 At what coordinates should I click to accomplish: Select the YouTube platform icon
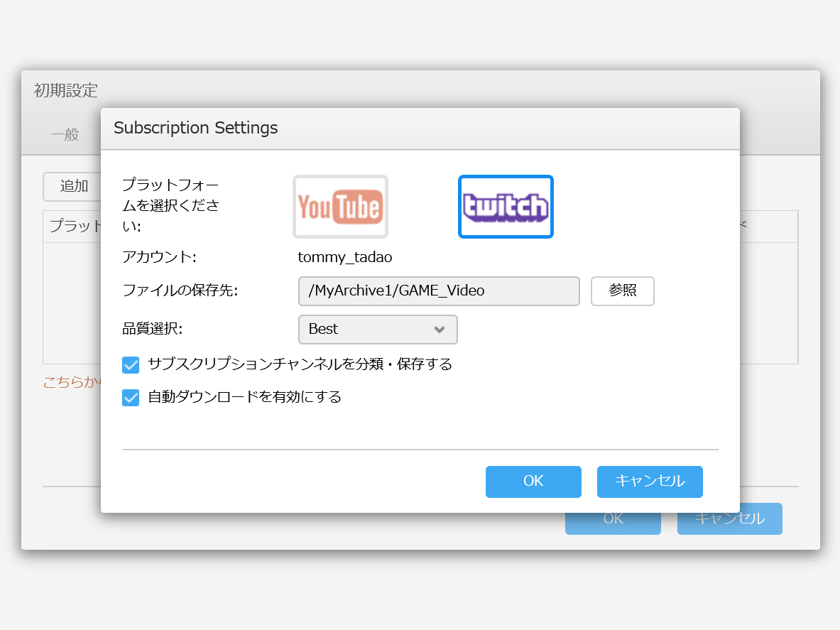click(x=340, y=207)
